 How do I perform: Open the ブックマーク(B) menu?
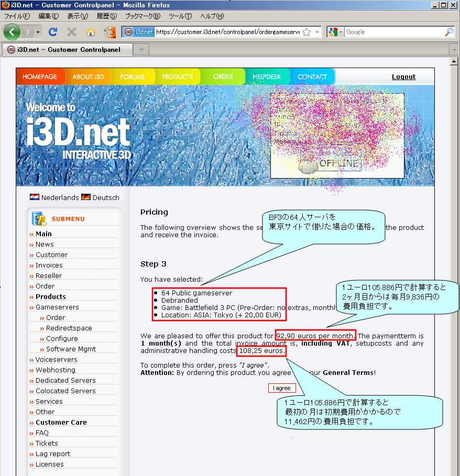pos(143,16)
